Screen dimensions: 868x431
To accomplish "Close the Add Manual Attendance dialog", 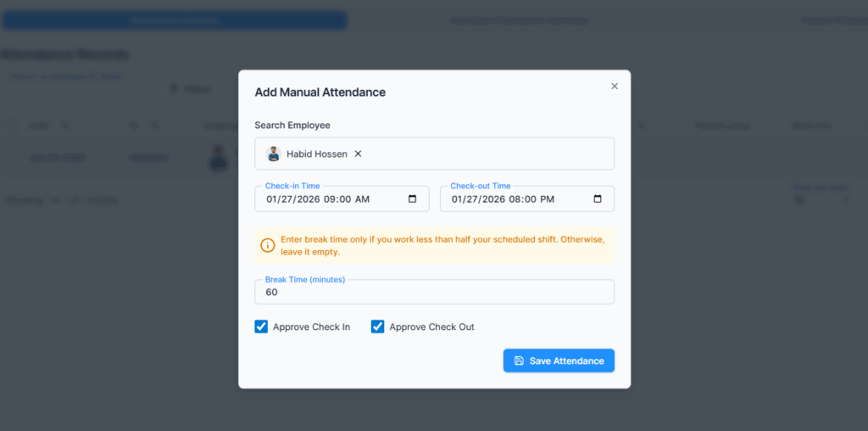I will [x=615, y=86].
